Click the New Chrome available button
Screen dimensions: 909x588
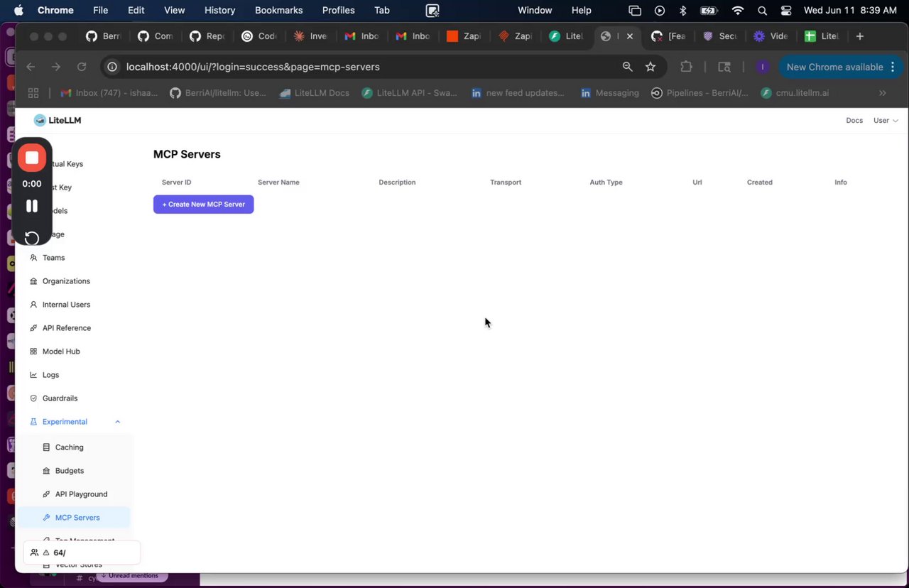tap(842, 67)
